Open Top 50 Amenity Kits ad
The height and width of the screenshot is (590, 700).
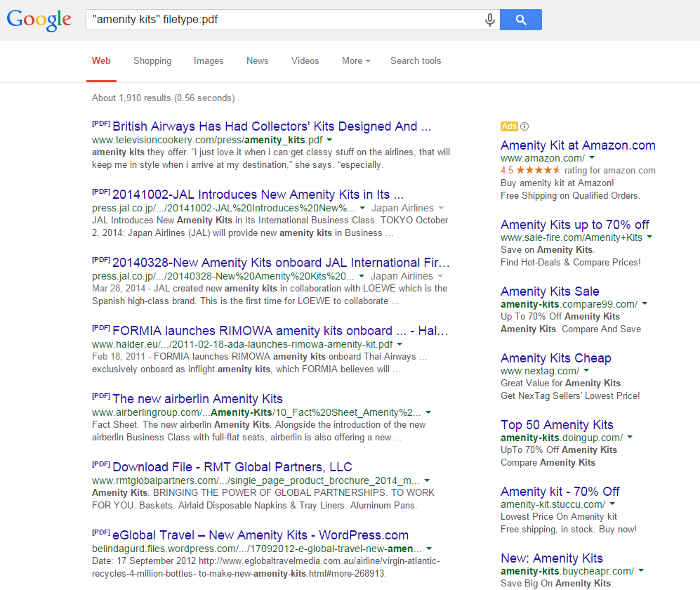(x=557, y=425)
